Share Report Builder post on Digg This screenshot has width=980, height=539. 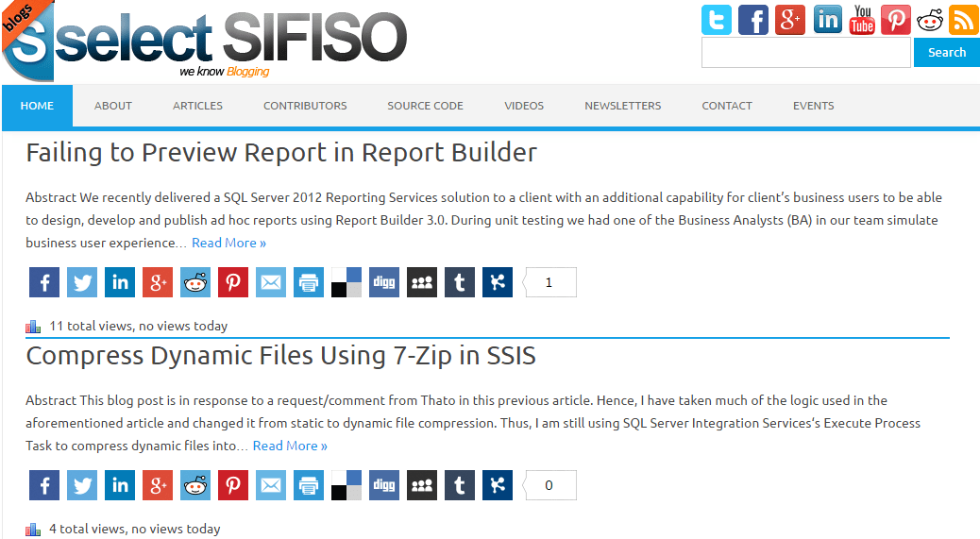(383, 282)
